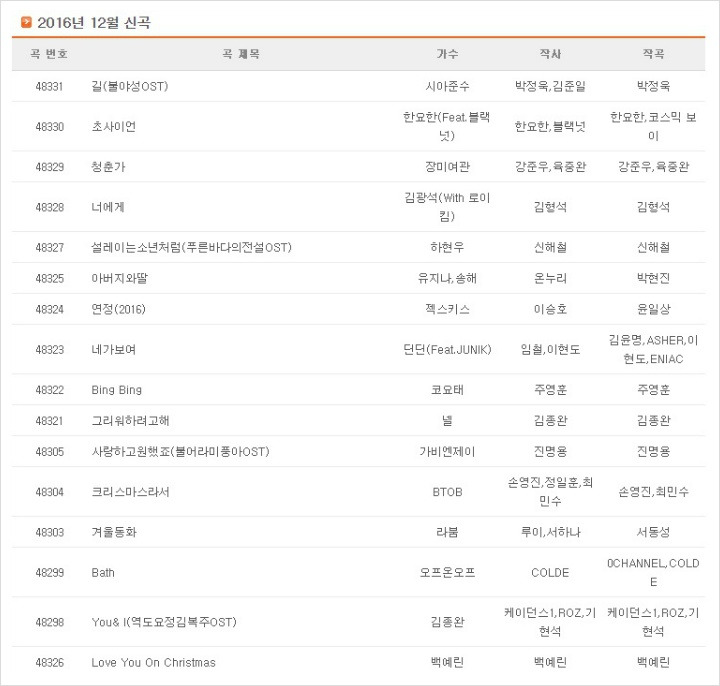Screen dimensions: 720x686
Task: Click singer '던던(Feat.JUNIK)'
Action: click(447, 350)
